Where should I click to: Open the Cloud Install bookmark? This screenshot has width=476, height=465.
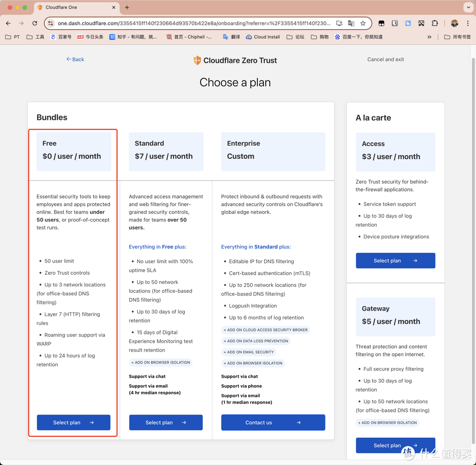[263, 37]
